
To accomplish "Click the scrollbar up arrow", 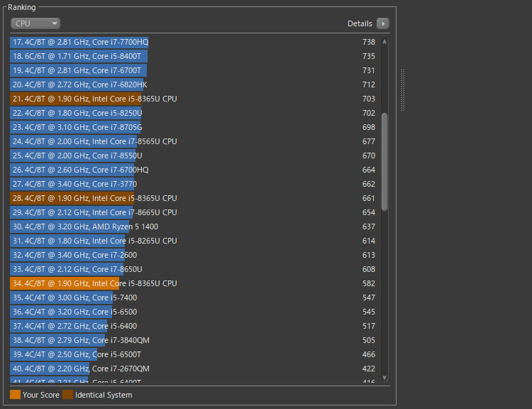I will [x=384, y=42].
